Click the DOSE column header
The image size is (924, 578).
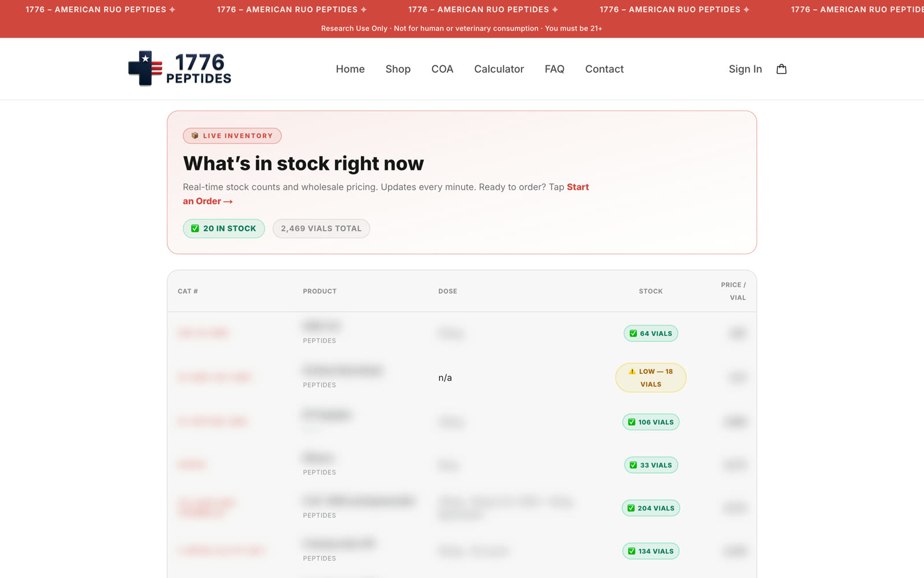tap(448, 291)
